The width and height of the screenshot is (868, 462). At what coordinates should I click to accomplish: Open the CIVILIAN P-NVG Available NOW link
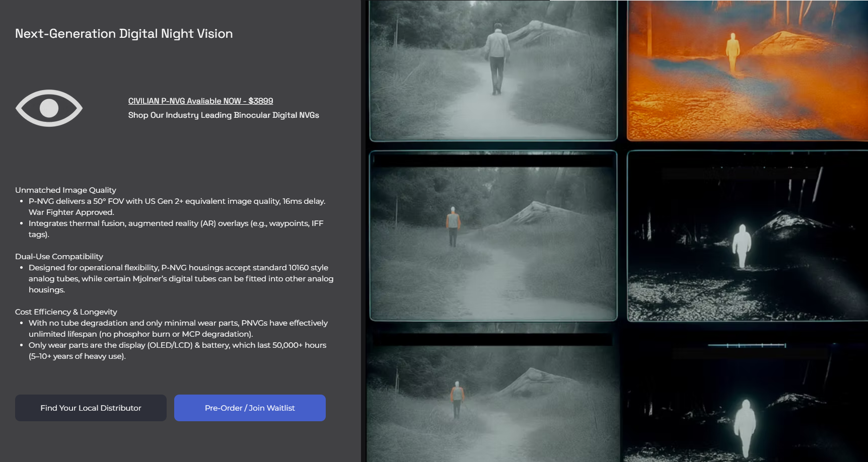(200, 101)
